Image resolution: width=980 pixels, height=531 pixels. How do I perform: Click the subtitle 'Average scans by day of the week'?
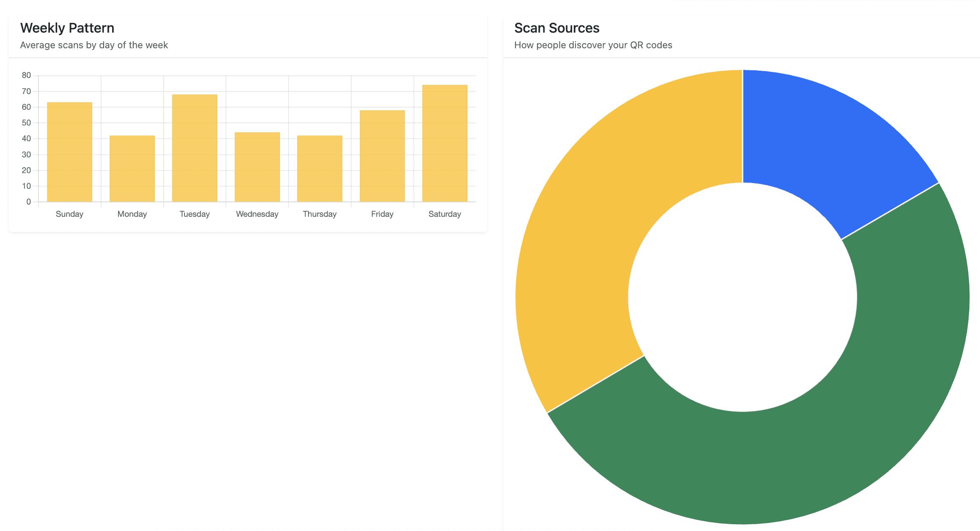94,44
